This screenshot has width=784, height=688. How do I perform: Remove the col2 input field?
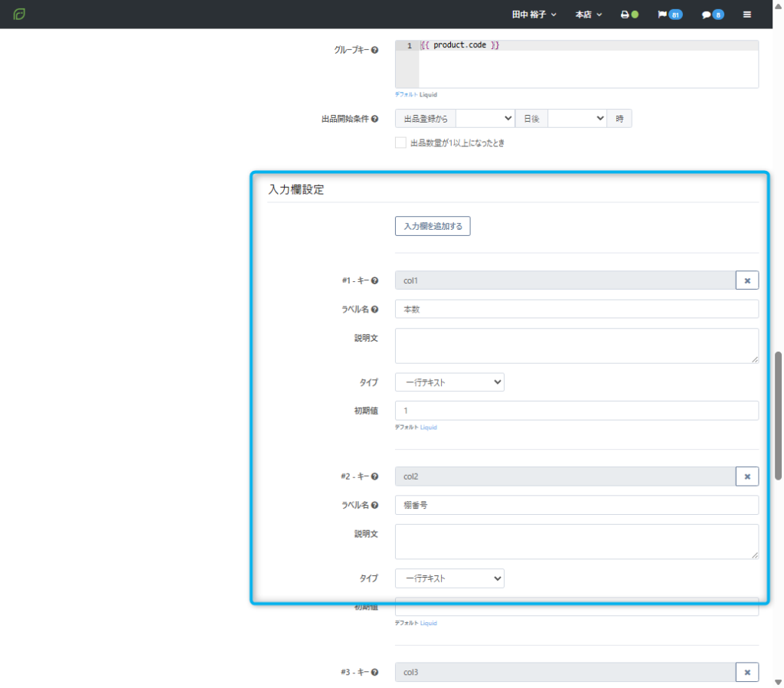tap(747, 477)
